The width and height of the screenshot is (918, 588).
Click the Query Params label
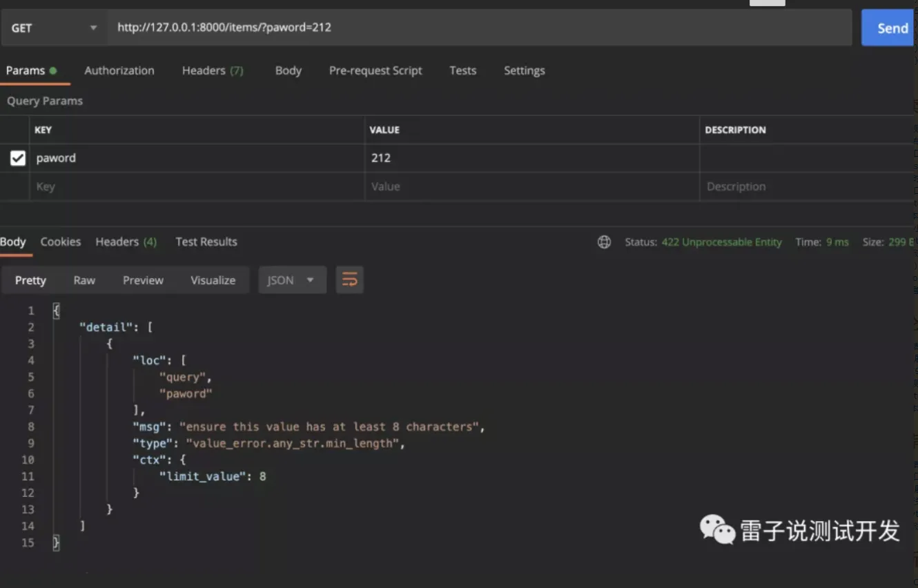pyautogui.click(x=45, y=101)
